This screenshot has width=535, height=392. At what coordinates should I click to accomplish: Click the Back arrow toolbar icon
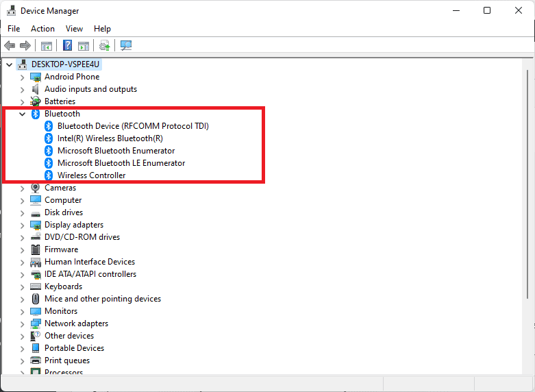click(x=10, y=45)
